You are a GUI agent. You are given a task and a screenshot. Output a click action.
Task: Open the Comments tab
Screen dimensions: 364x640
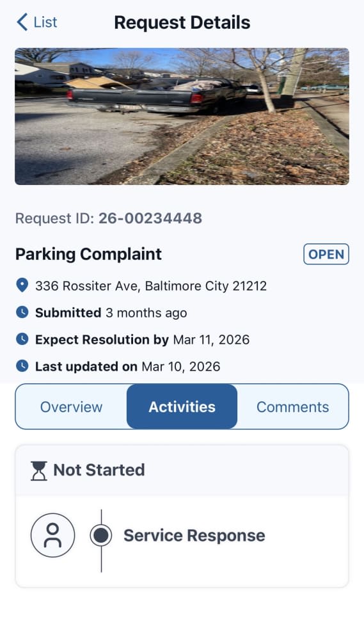pos(292,407)
